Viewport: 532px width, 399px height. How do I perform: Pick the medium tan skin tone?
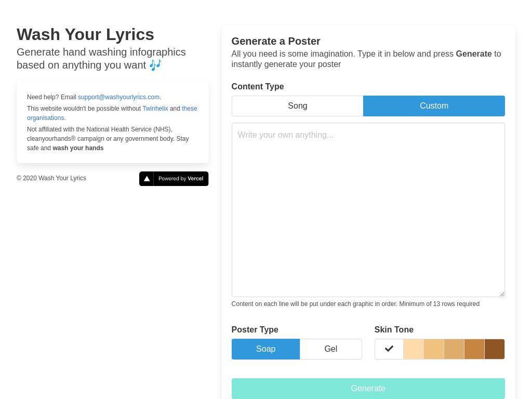[454, 349]
